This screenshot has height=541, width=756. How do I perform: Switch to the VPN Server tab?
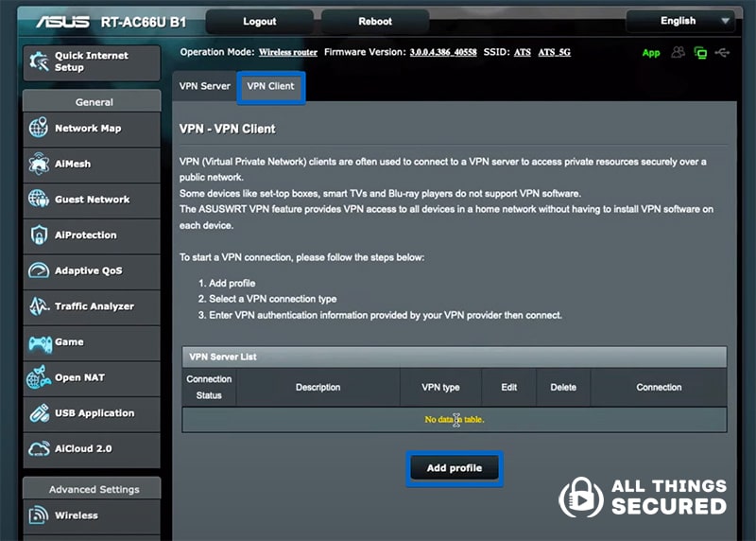pyautogui.click(x=204, y=86)
